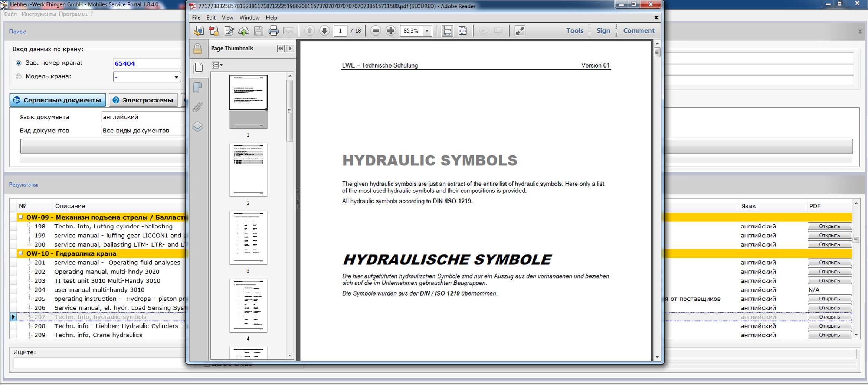This screenshot has width=868, height=385.
Task: Collapse the OW-09 tree group
Action: click(21, 217)
